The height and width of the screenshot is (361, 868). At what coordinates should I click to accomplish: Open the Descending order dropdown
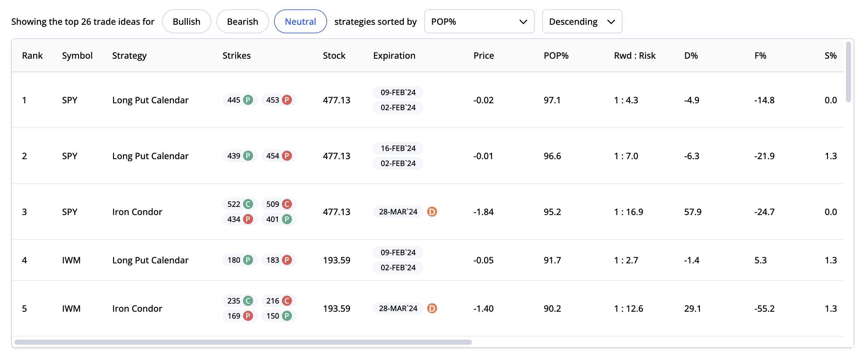(x=582, y=22)
